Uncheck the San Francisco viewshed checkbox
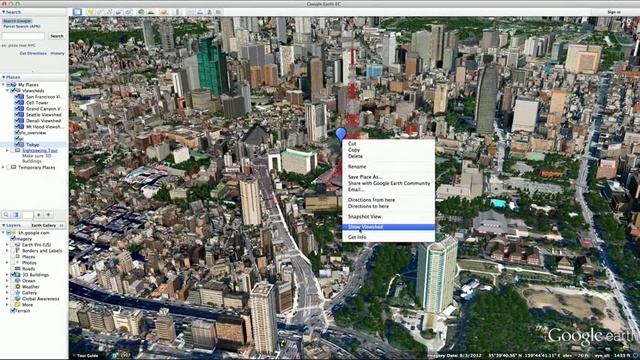 (x=17, y=97)
